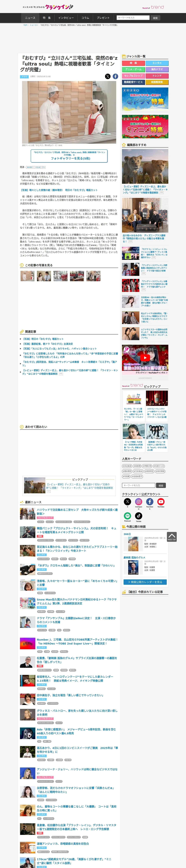Open sidebar Lion King レビュー更新 image

(x=145, y=167)
